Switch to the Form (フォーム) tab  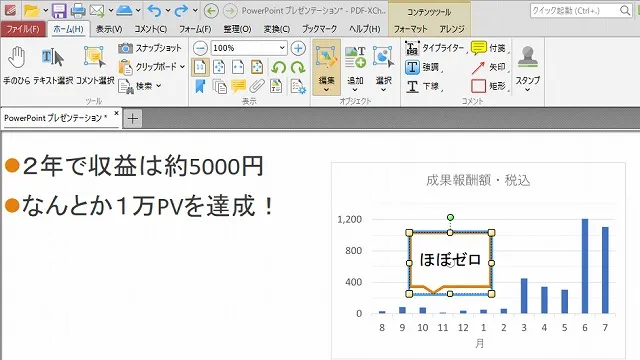click(x=195, y=29)
